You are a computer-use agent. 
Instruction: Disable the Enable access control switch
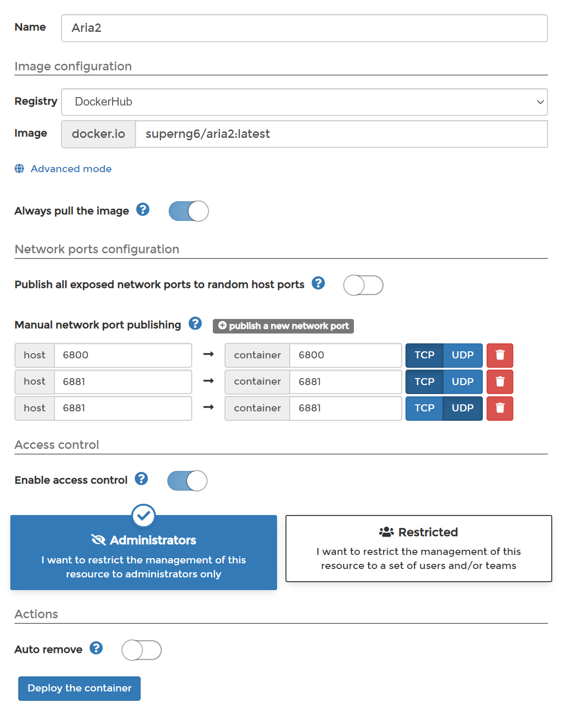coord(187,481)
